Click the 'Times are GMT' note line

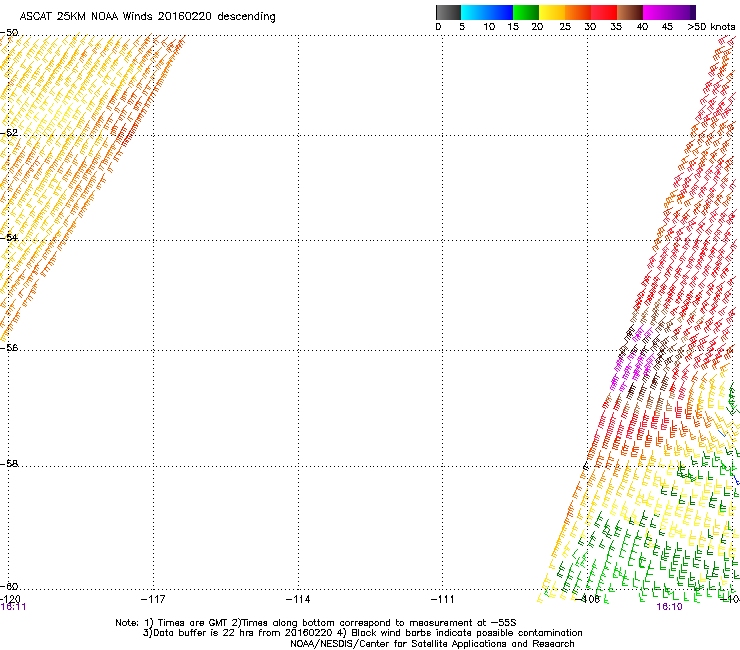[x=316, y=623]
